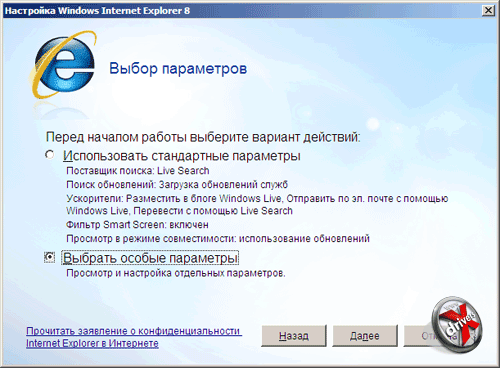Select the standard settings radio button
The height and width of the screenshot is (368, 500).
[50, 155]
